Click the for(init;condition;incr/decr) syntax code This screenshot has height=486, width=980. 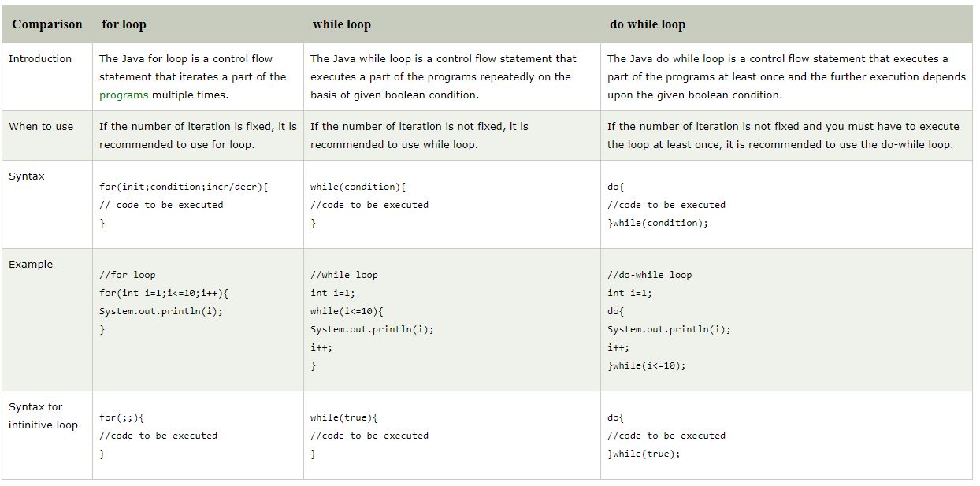[x=184, y=187]
